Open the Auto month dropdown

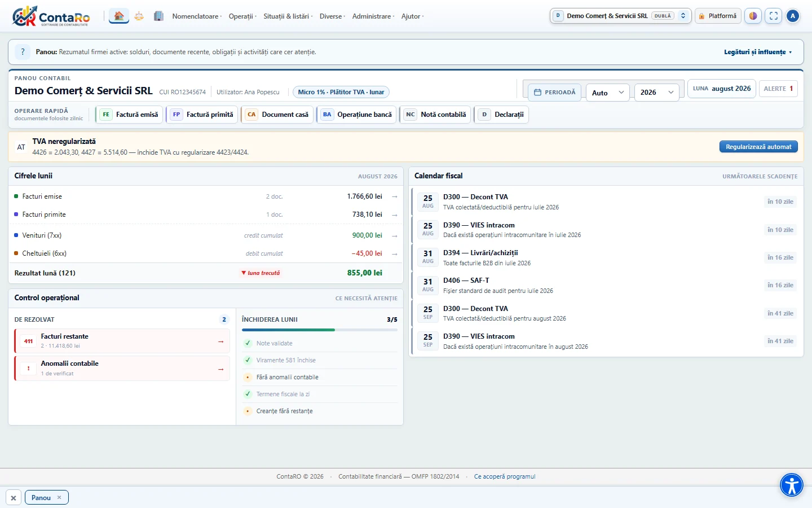[608, 93]
